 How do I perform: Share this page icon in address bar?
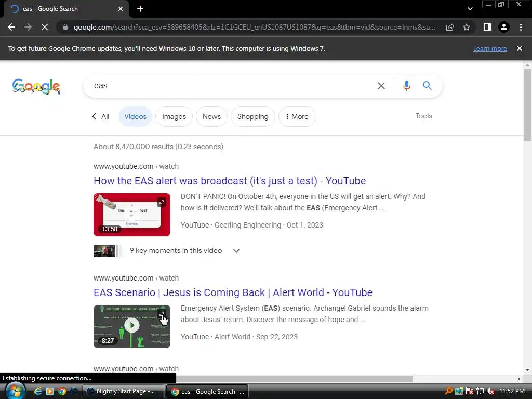[450, 27]
